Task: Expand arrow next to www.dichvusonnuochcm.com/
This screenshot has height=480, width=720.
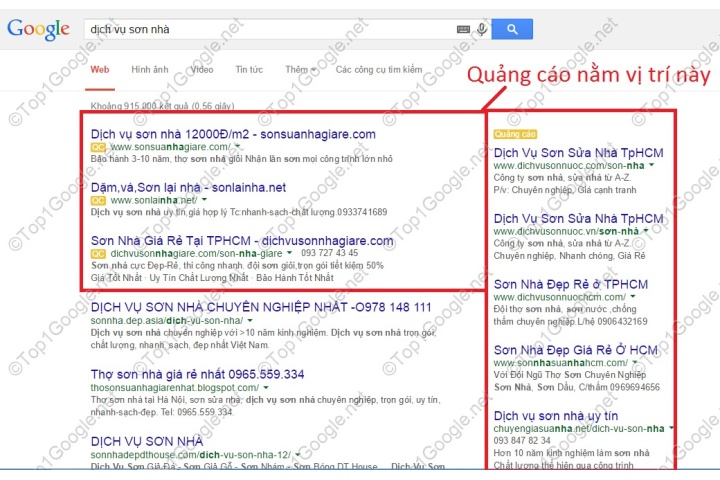Action: click(x=633, y=297)
